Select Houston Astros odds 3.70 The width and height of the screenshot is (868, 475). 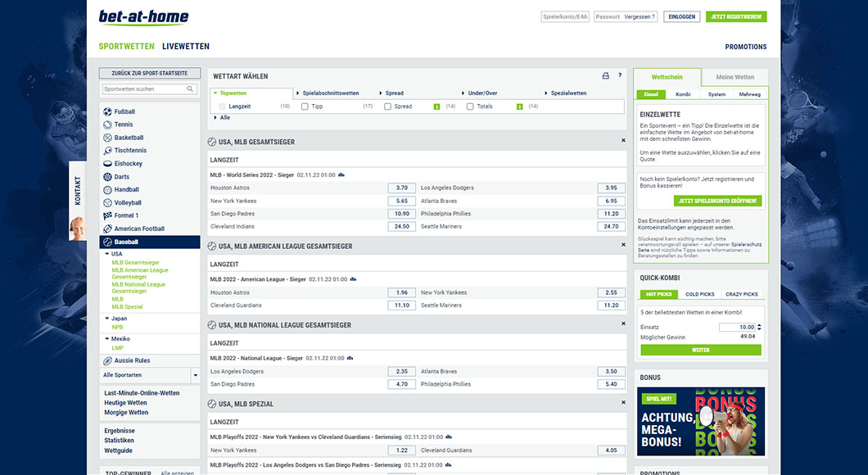pos(401,188)
